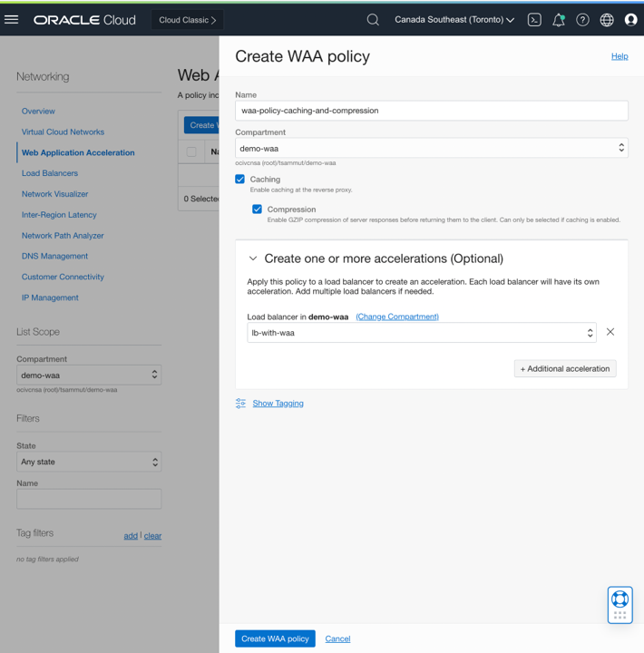This screenshot has width=644, height=653.
Task: Open the load balancer lb-with-waa dropdown
Action: (x=422, y=333)
